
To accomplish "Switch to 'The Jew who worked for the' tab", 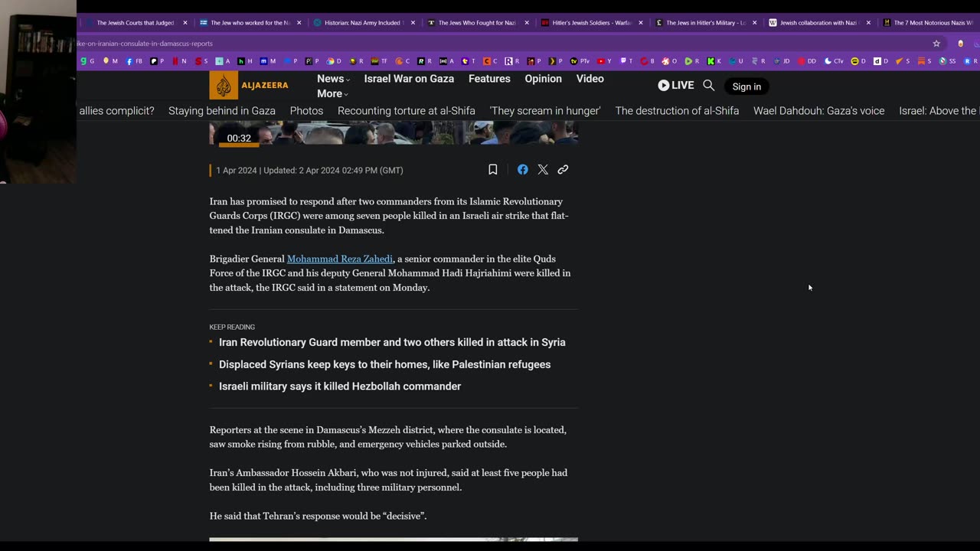I will point(250,23).
